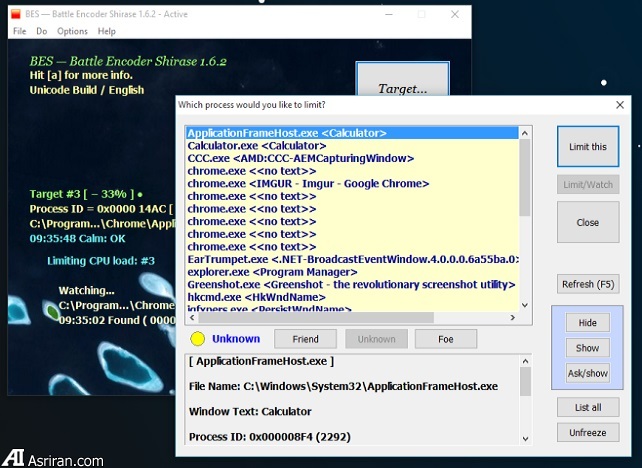Click the yellow Unknown status circle icon
The image size is (642, 468).
click(x=198, y=339)
